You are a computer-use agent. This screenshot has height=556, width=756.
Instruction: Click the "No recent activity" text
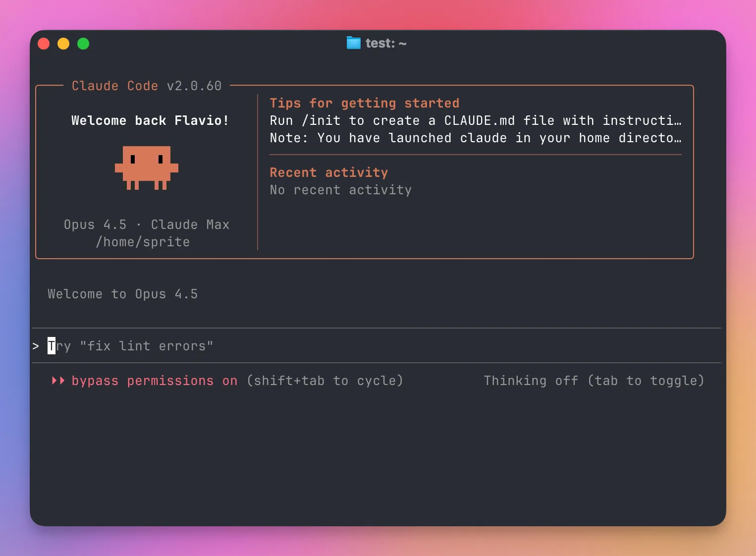(x=341, y=190)
